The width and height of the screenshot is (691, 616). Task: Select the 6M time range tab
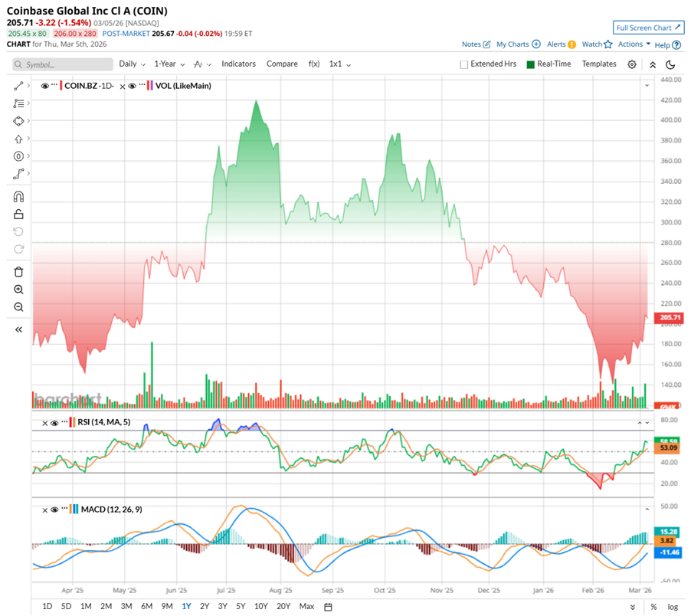tap(147, 606)
